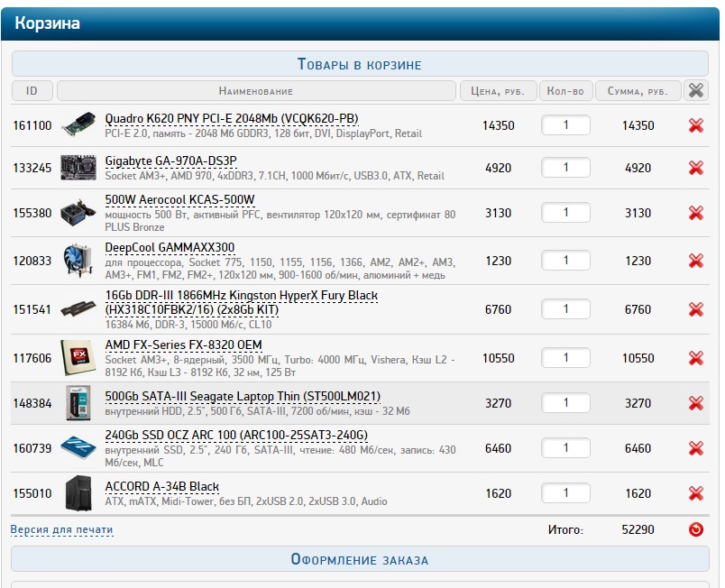Viewport: 725px width, 588px height.
Task: Open 16Gb DDR-III Kingston HyperX link
Action: click(x=242, y=302)
